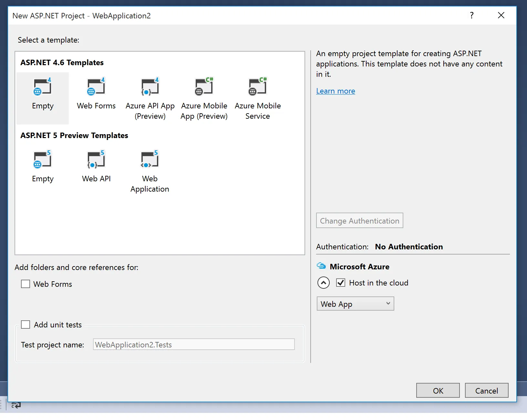Select the Azure Mobile App (Preview) template icon
The height and width of the screenshot is (420, 527).
[x=204, y=86]
